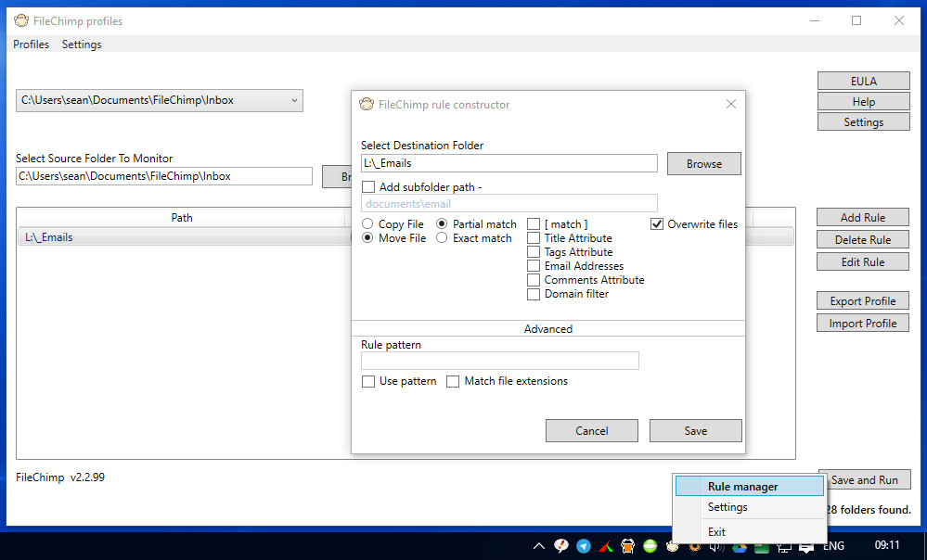Choose Exit in the tray context menu
The width and height of the screenshot is (927, 560).
coord(750,531)
